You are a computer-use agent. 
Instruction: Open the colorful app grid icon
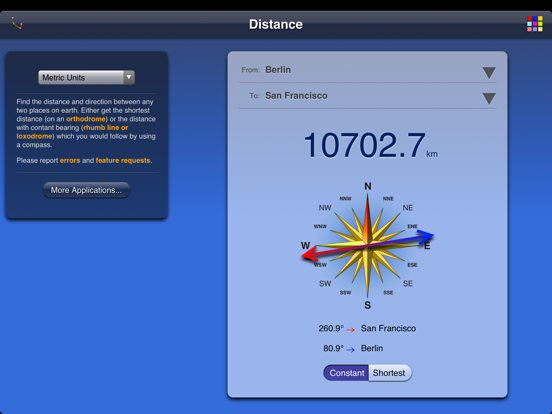534,24
